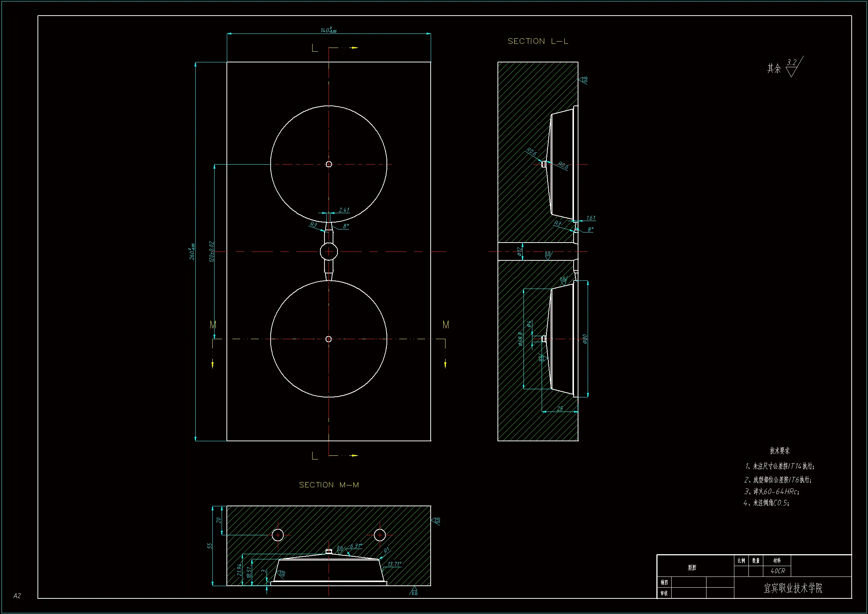Click the A2 sheet size label
The width and height of the screenshot is (868, 614).
[17, 596]
